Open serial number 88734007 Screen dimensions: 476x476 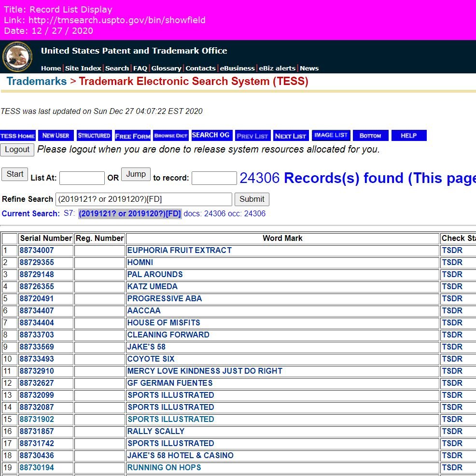click(37, 251)
